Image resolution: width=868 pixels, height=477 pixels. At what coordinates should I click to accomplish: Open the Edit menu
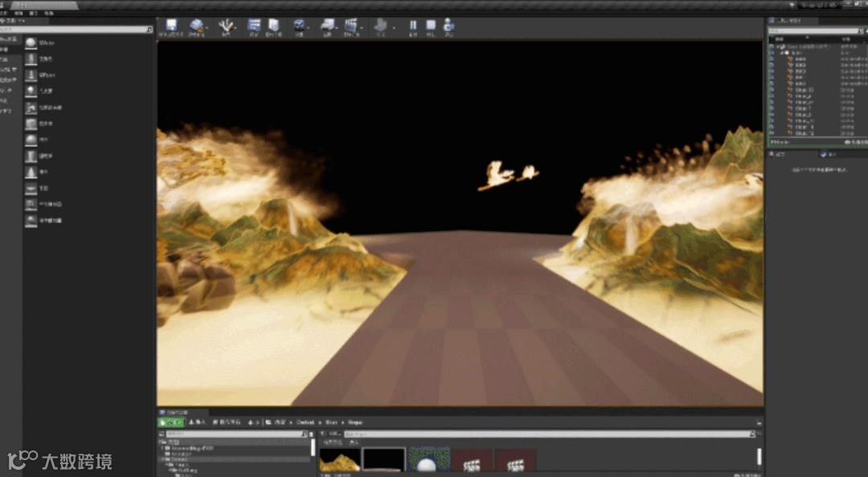tap(18, 13)
